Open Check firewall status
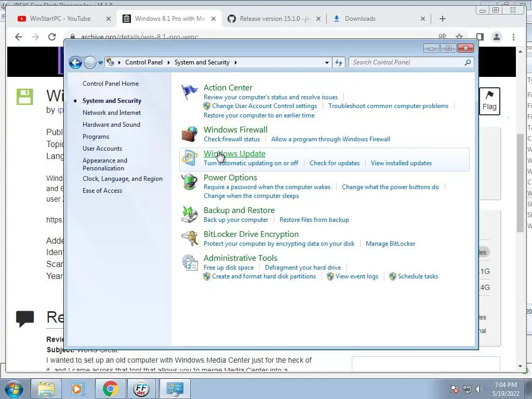 (232, 139)
